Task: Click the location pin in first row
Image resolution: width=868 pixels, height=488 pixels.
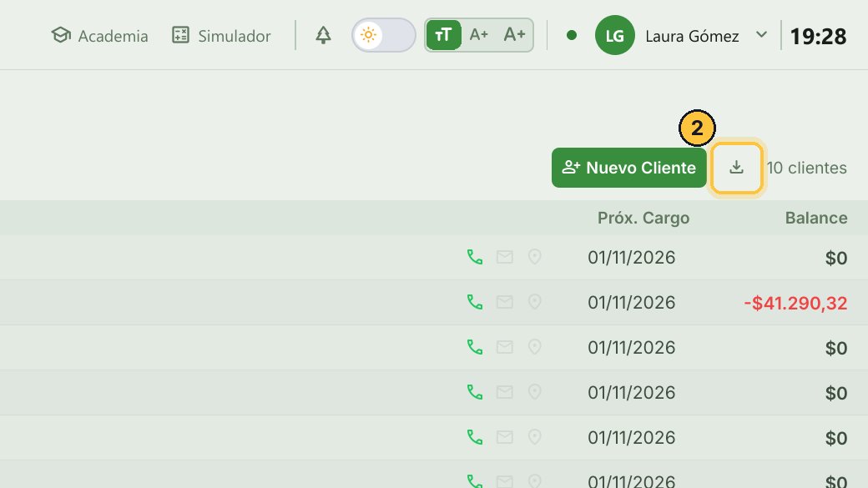Action: click(x=534, y=257)
